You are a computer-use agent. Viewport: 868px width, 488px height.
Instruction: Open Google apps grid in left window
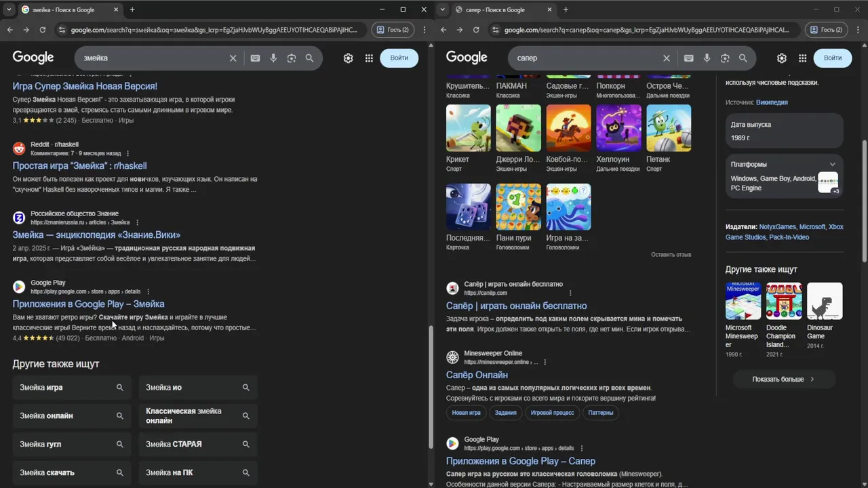point(369,58)
